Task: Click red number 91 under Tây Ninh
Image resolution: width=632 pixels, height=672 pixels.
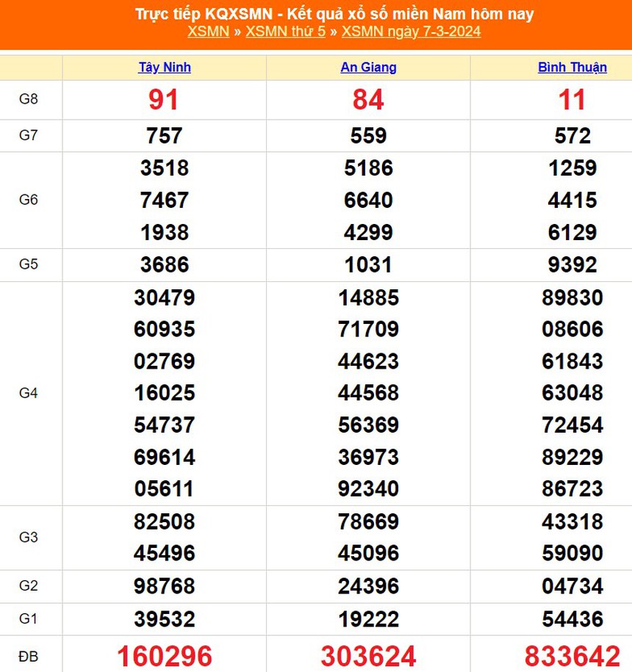Action: pos(164,100)
